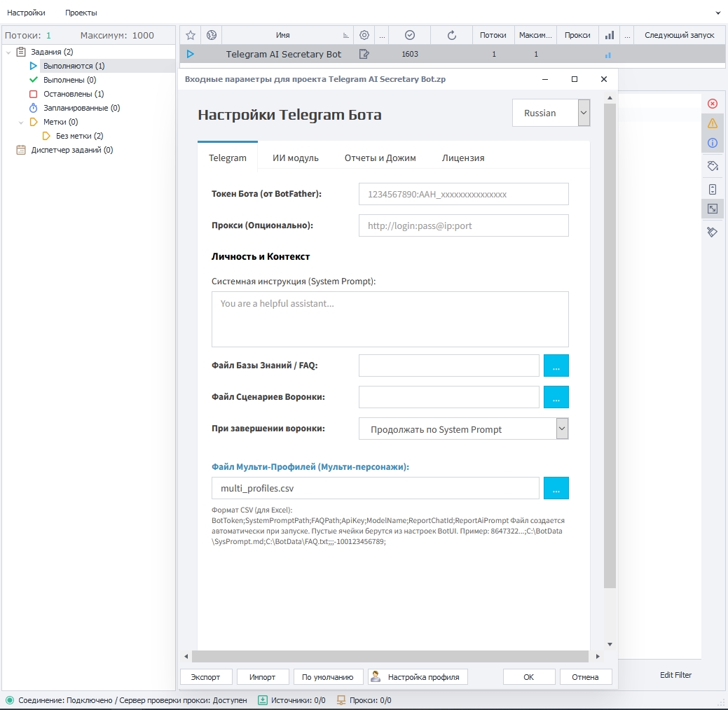Click the Прокси column header
The height and width of the screenshot is (710, 728).
pos(577,35)
